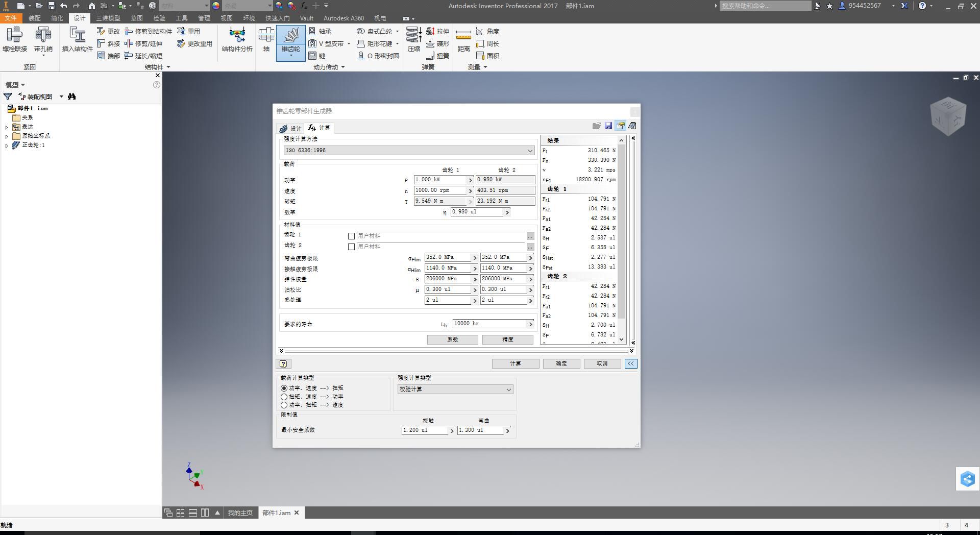Open the 装配 ribbon tab
Screen dimensions: 980x535
point(35,18)
